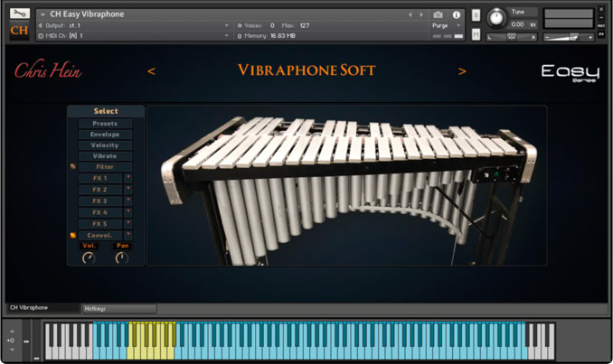
Task: Open the instrument info icon
Action: (456, 14)
